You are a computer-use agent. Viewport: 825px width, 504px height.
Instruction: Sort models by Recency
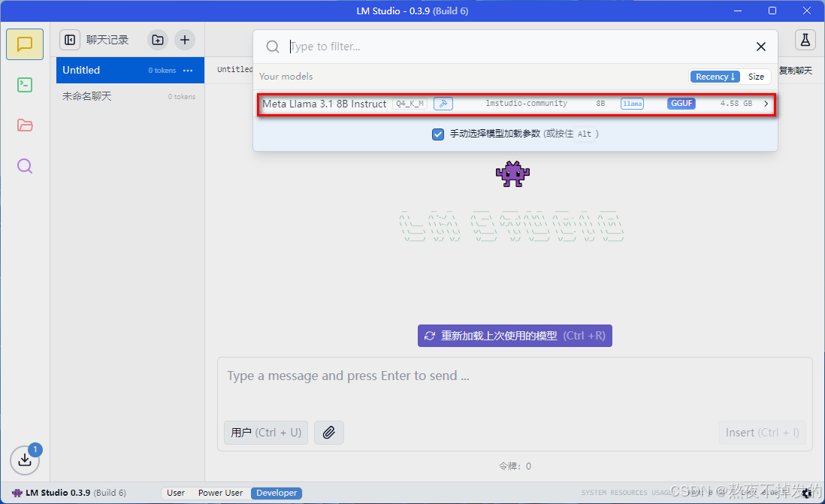(715, 77)
